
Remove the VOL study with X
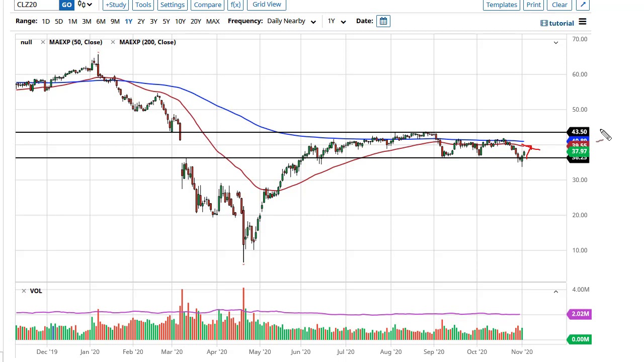pyautogui.click(x=24, y=291)
